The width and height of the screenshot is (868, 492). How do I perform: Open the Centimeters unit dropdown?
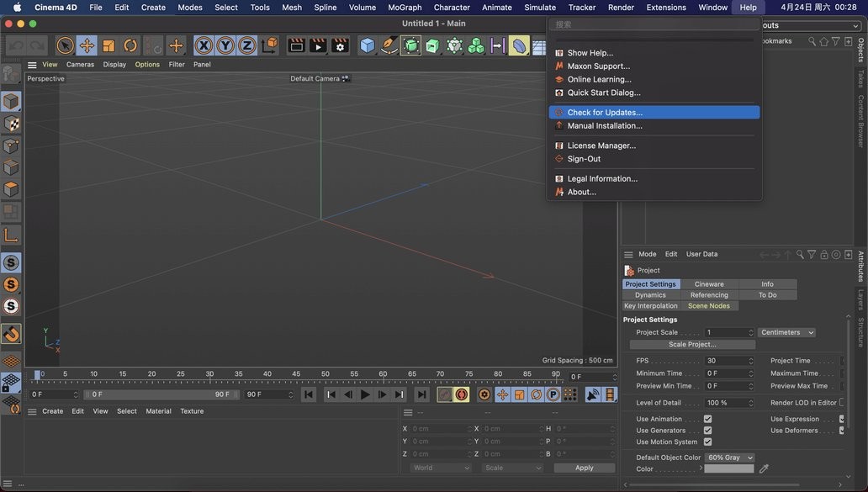786,332
